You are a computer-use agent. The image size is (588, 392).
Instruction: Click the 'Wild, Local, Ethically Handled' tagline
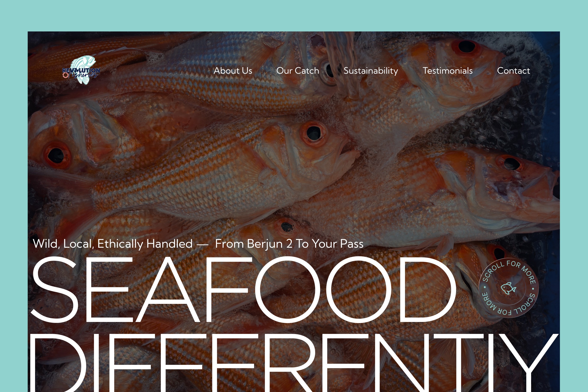(113, 244)
